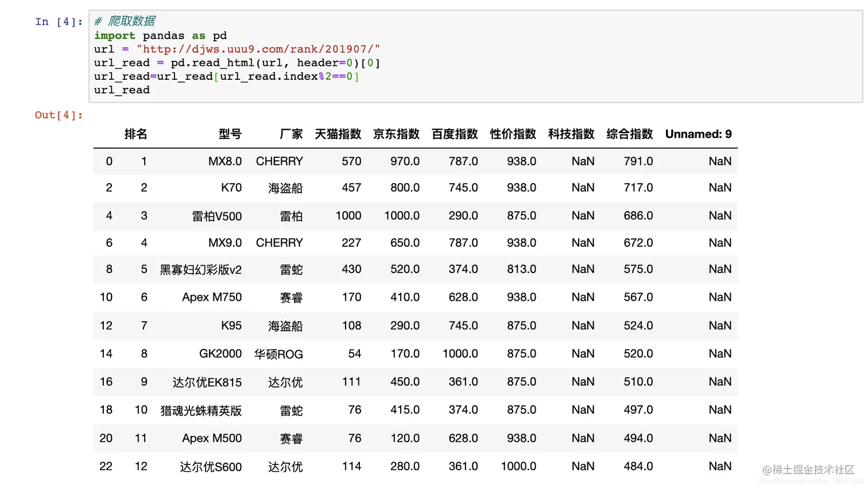Click the MX8.0 model cell

[x=225, y=161]
